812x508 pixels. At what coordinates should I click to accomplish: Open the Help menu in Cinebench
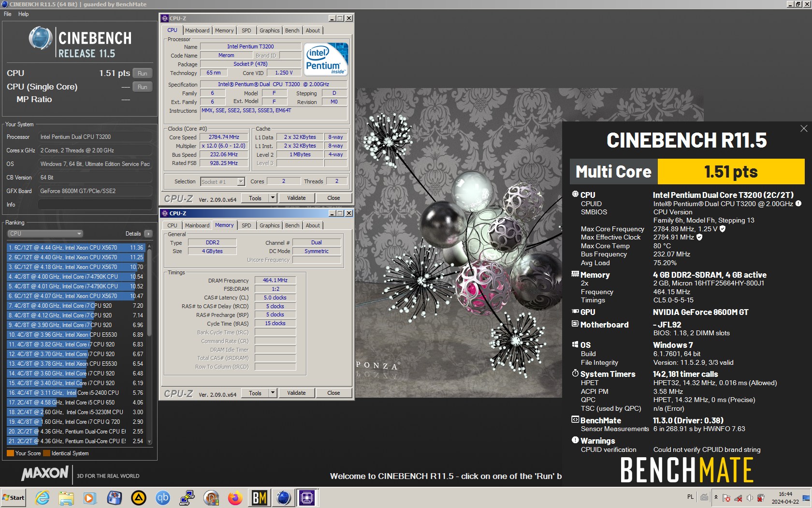pos(24,14)
